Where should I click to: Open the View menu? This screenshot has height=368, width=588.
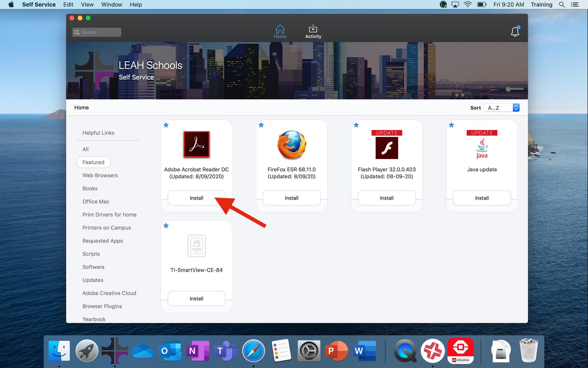(x=87, y=4)
